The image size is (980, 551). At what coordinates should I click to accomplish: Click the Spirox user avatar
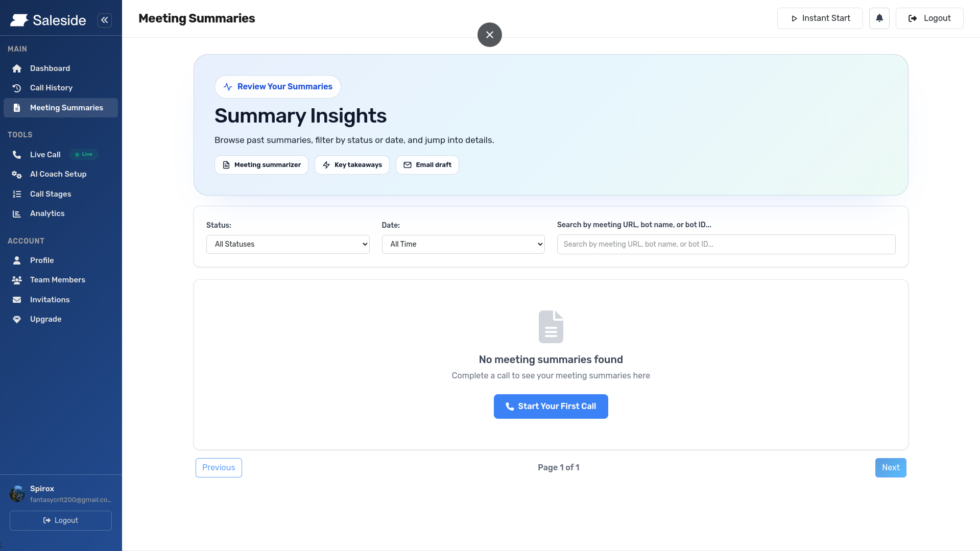(x=17, y=494)
